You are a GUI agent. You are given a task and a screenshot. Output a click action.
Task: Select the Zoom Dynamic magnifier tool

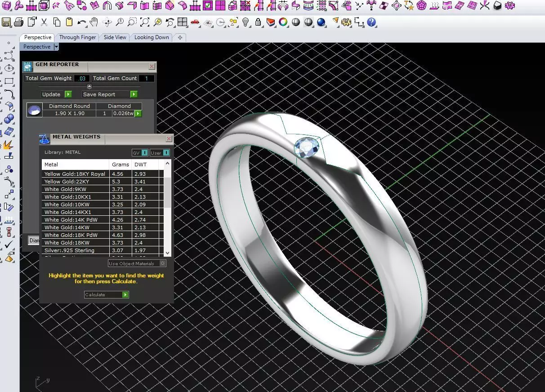click(120, 22)
